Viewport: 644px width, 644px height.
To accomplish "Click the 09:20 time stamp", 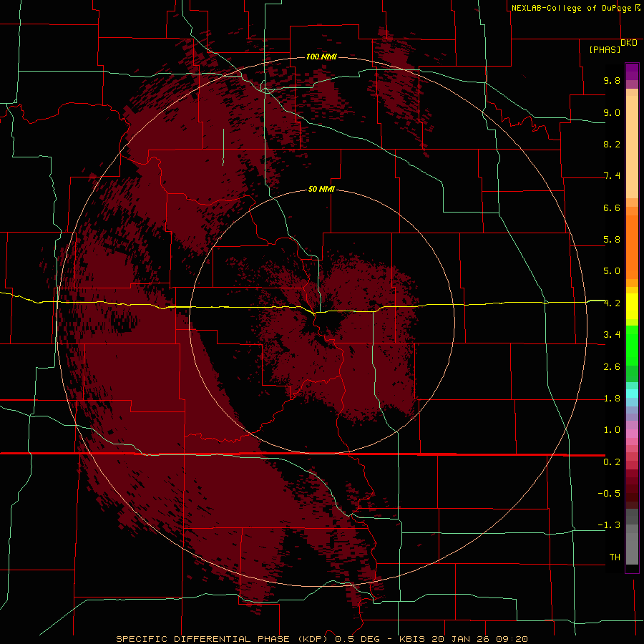I will (512, 639).
